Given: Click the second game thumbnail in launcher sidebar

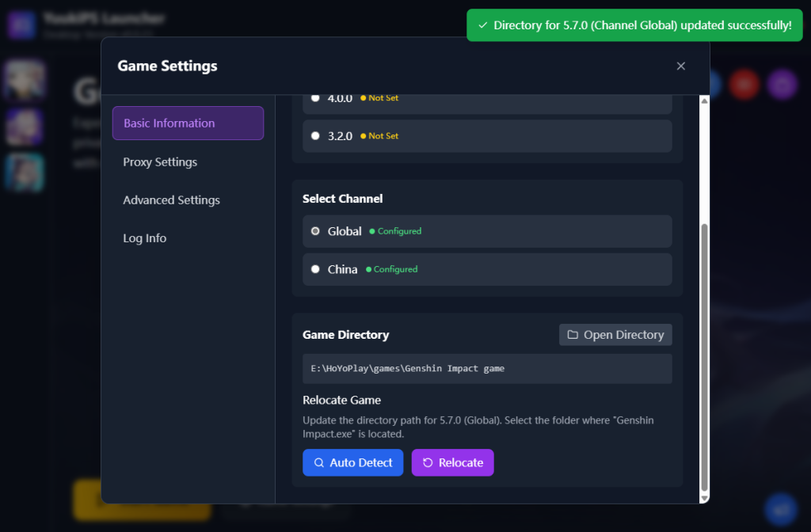Looking at the screenshot, I should (x=25, y=126).
